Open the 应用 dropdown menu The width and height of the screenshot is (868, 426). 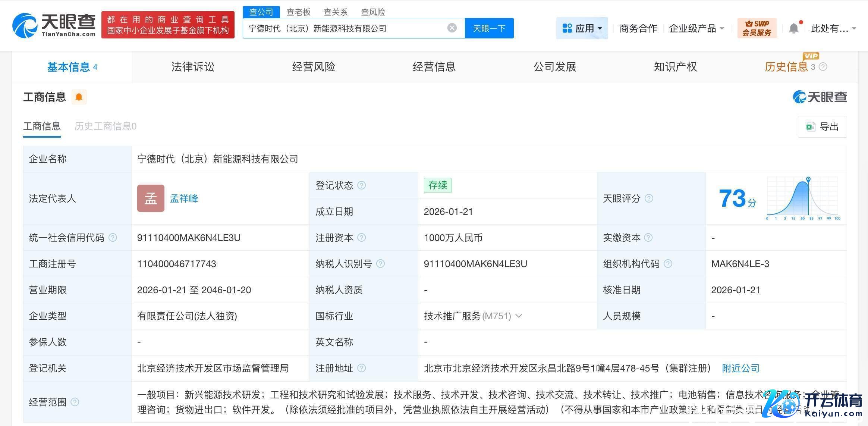pos(582,28)
